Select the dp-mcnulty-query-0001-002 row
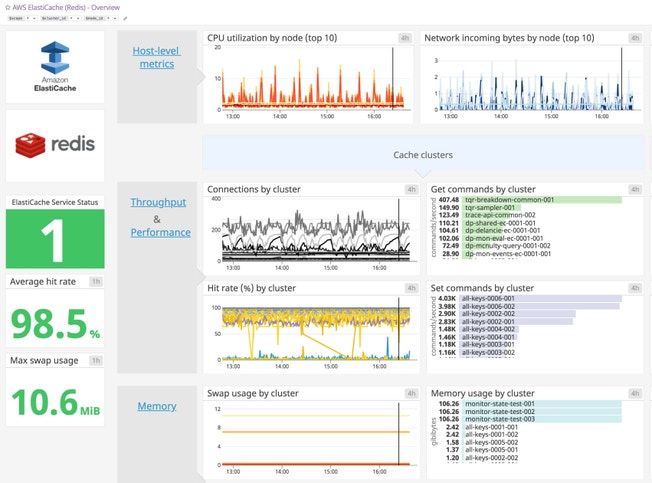 click(x=530, y=246)
